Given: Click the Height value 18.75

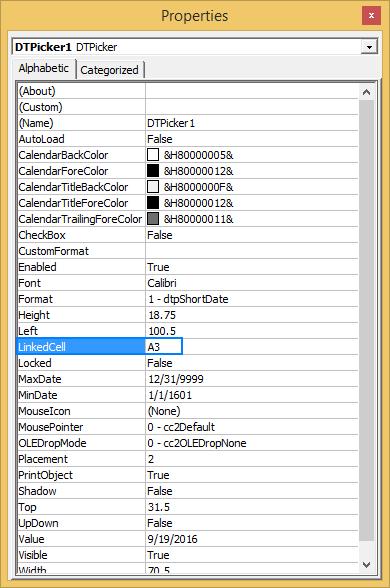Looking at the screenshot, I should click(x=162, y=315).
